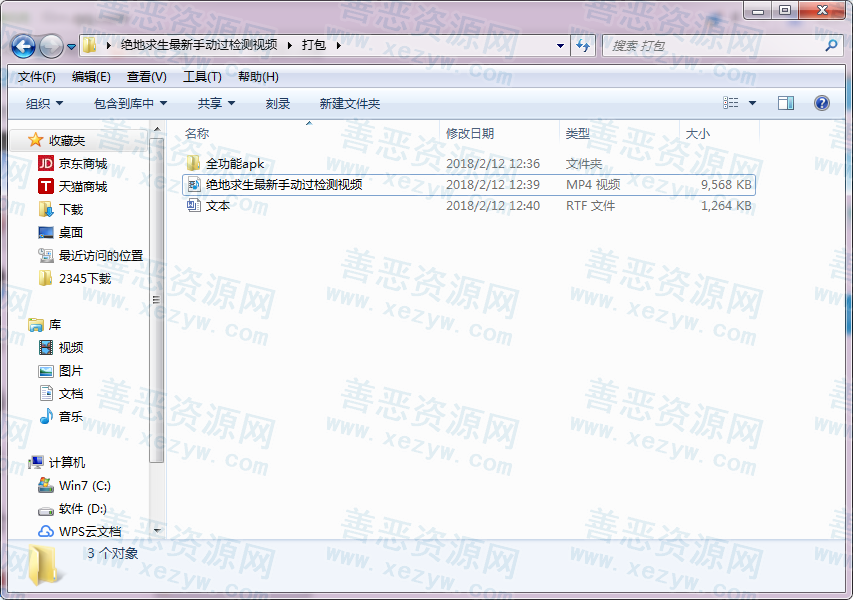Click the Help question mark icon

point(822,103)
